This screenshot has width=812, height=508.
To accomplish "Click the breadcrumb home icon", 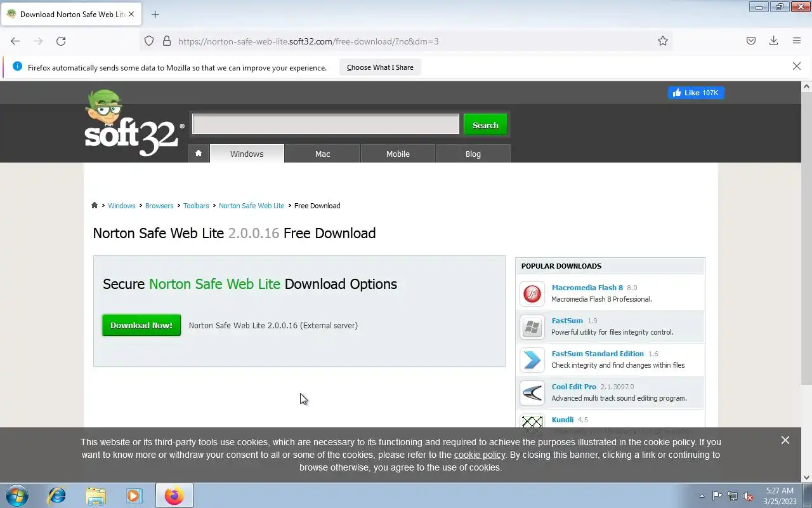I will point(95,205).
